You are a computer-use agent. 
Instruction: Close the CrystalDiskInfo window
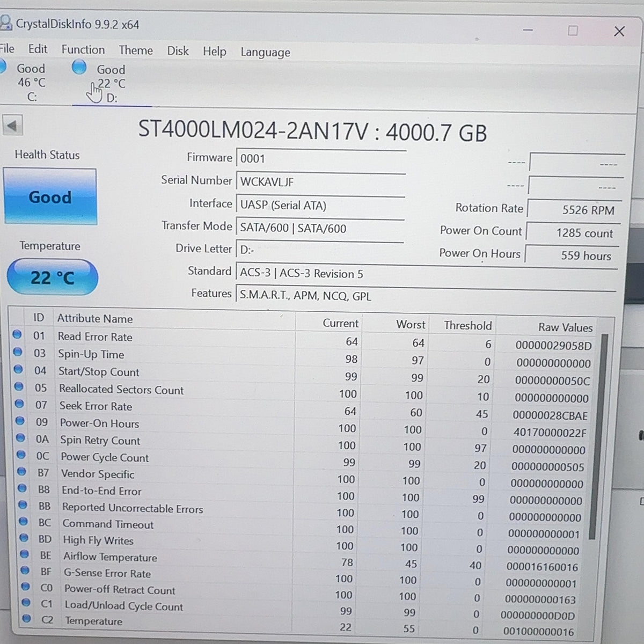[x=619, y=31]
